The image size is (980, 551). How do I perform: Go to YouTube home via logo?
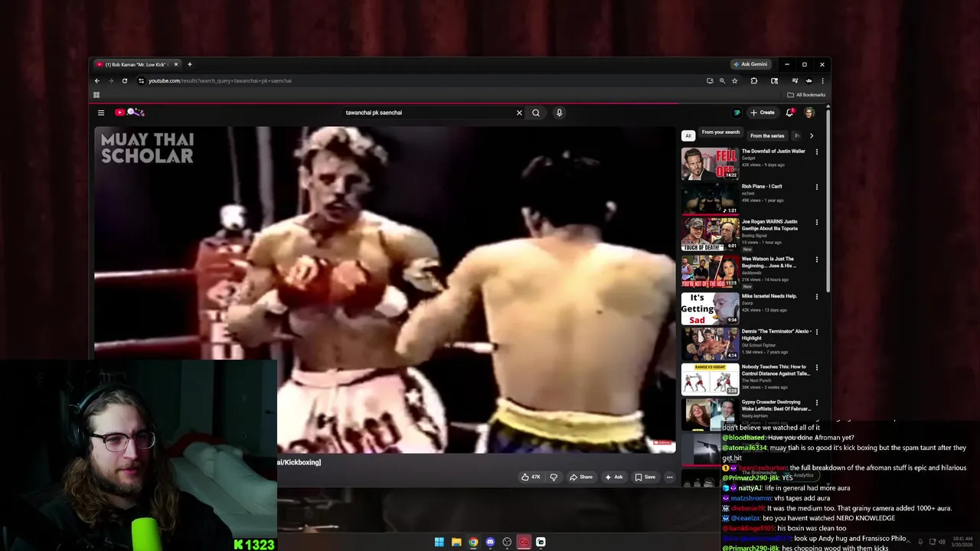point(129,112)
